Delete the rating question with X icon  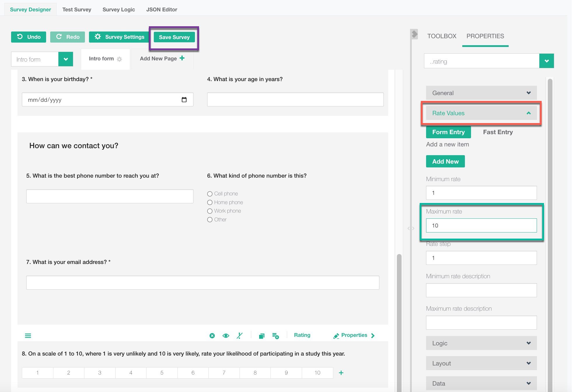point(212,336)
